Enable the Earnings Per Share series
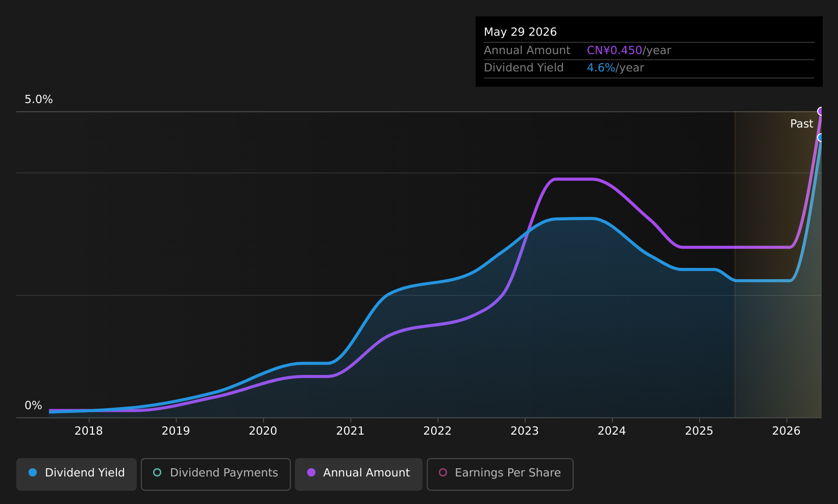838x504 pixels. tap(500, 474)
